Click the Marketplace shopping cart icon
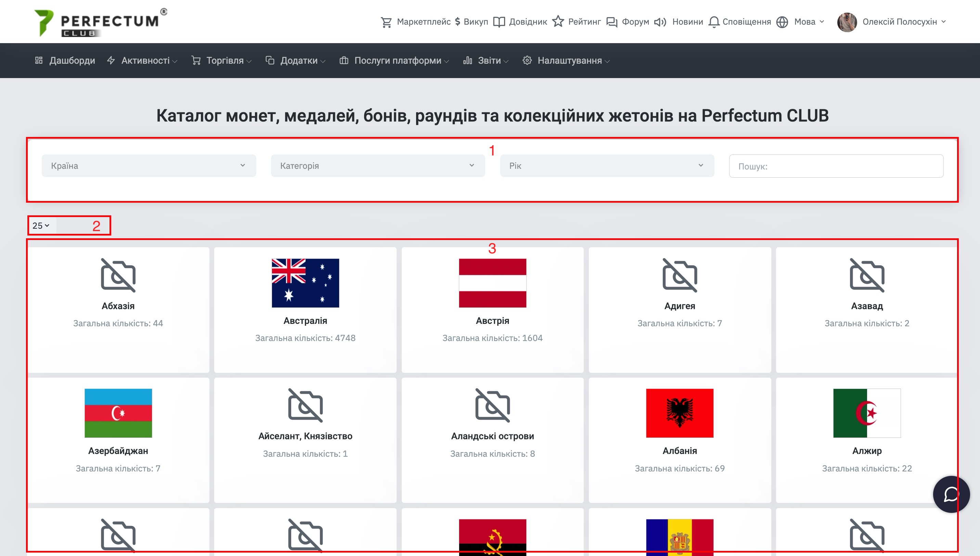980x556 pixels. [386, 22]
